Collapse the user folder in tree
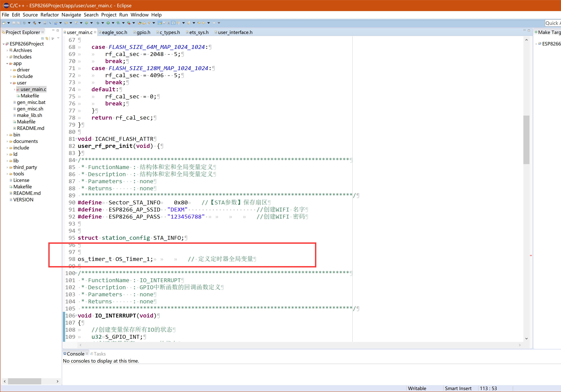Viewport: 561px width, 392px height. point(11,83)
